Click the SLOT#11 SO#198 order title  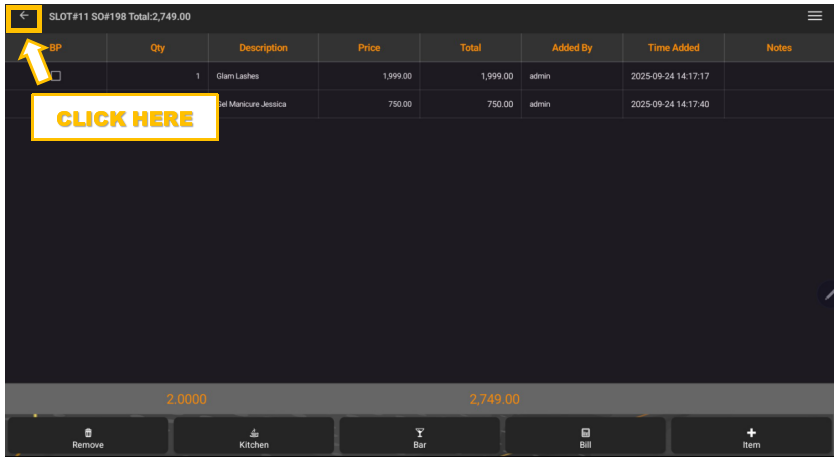[x=119, y=17]
